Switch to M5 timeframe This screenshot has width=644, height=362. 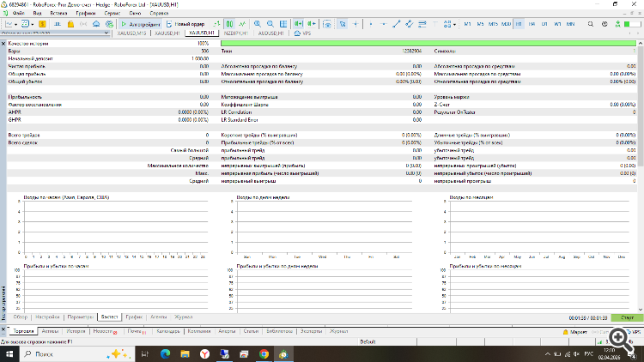[x=480, y=24]
